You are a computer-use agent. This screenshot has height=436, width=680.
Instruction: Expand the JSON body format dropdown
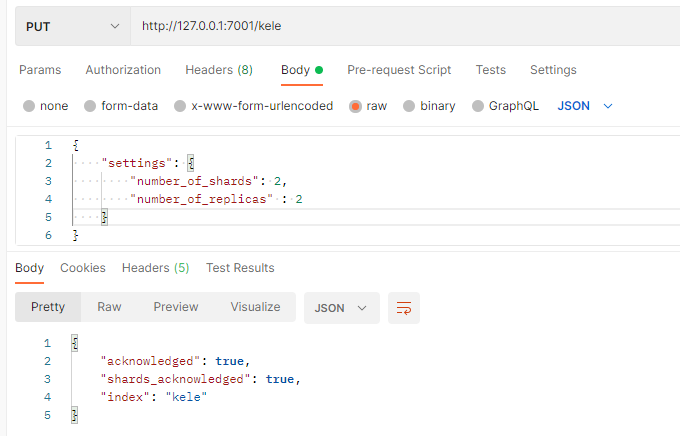coord(585,106)
